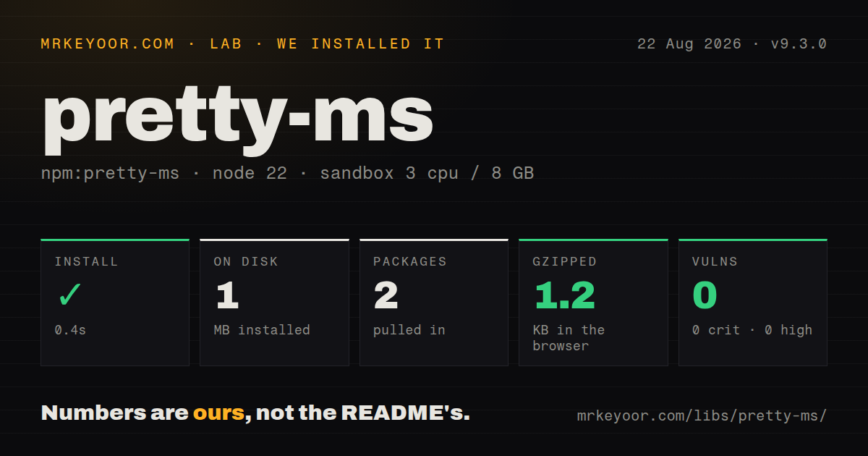The image size is (868, 456).
Task: Click the green 0 vulnerabilities value
Action: (x=705, y=295)
